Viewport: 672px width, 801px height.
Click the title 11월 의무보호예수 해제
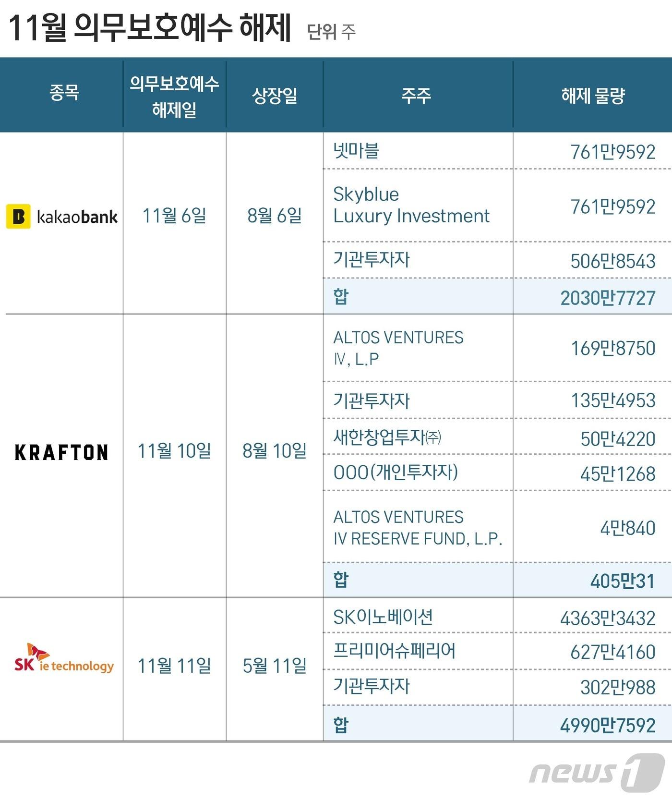point(150,28)
